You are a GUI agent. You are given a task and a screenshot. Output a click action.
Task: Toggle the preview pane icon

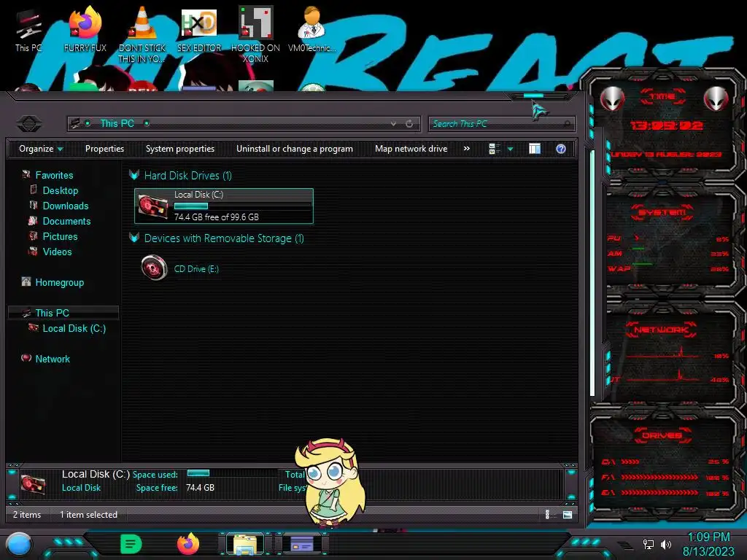point(535,149)
